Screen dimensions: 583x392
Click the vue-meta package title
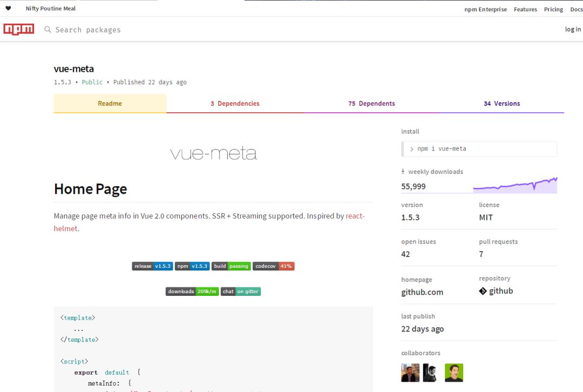click(x=73, y=69)
